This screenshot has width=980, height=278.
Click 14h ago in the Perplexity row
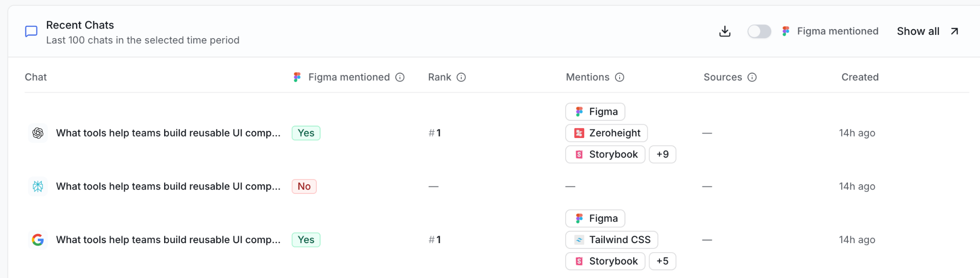pyautogui.click(x=857, y=186)
